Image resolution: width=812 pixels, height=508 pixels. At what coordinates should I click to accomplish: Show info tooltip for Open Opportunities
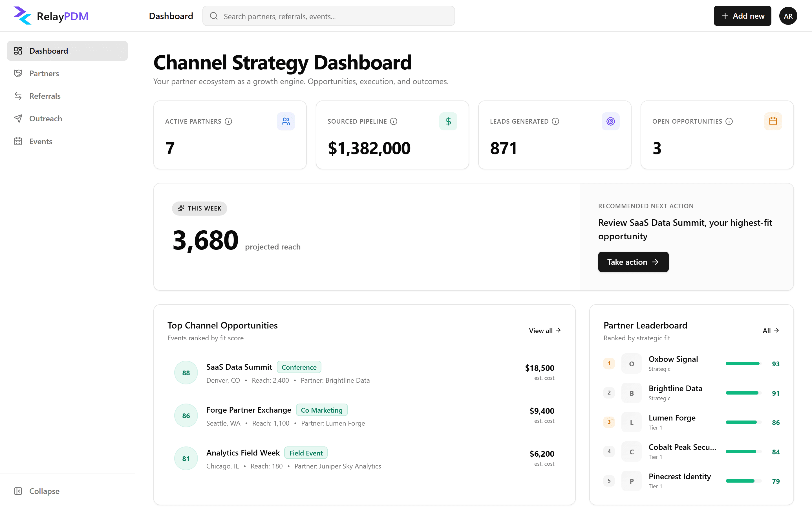click(x=729, y=121)
